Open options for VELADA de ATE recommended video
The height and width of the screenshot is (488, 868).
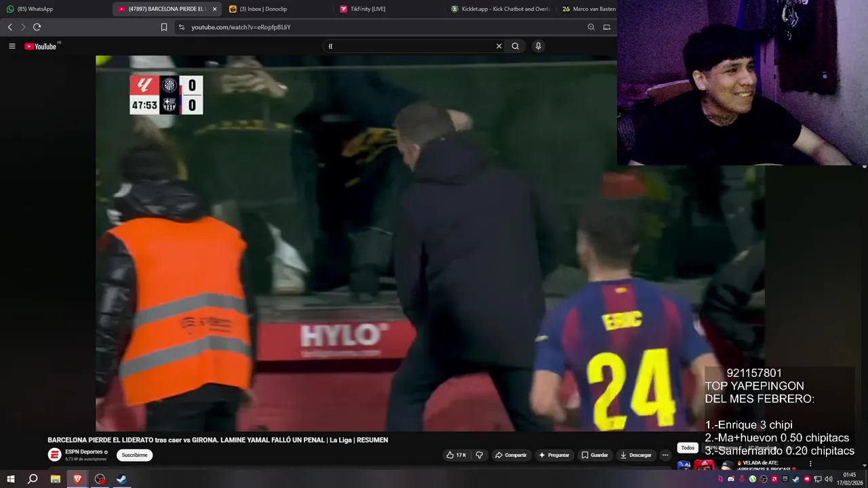click(x=810, y=464)
